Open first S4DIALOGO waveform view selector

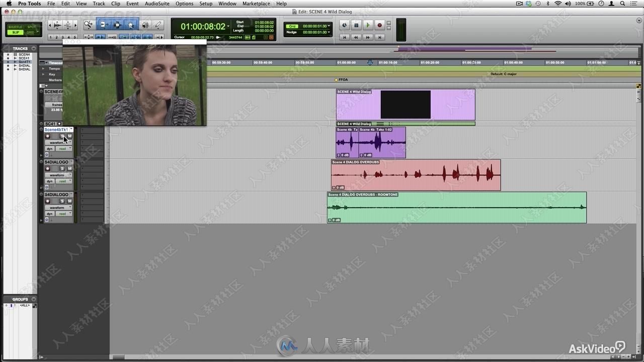coord(58,175)
